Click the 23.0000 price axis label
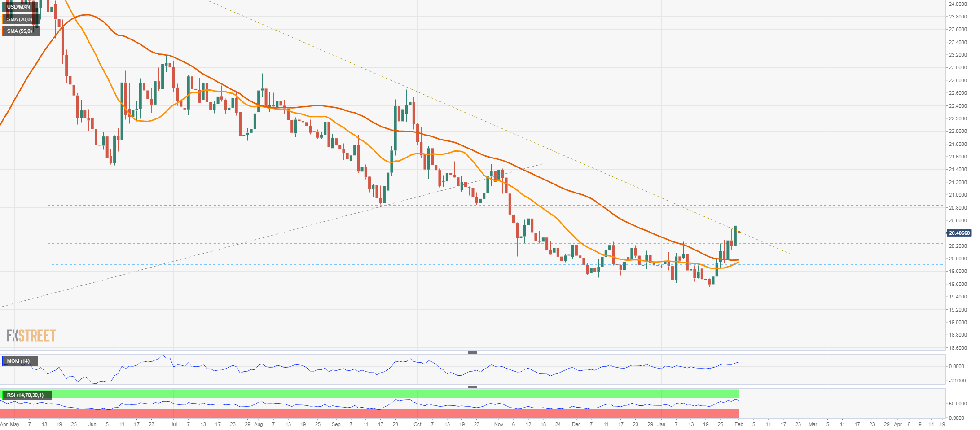The height and width of the screenshot is (430, 980). click(x=958, y=68)
